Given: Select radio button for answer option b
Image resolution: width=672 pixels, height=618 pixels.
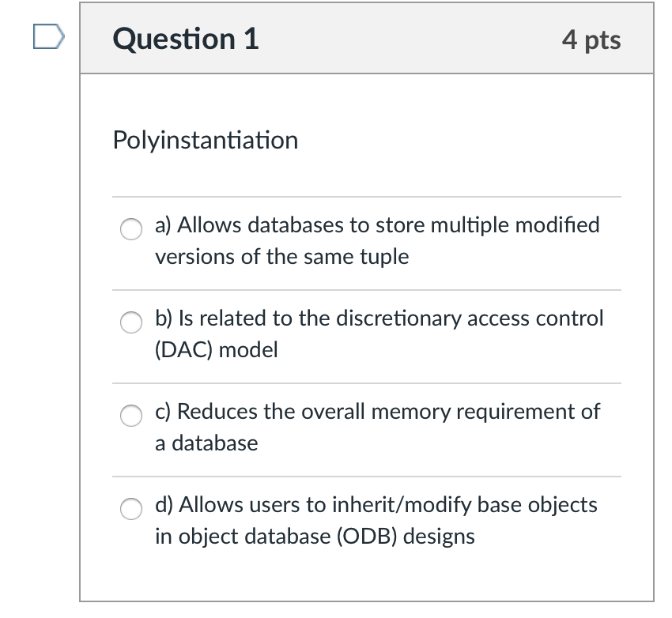Looking at the screenshot, I should (x=130, y=323).
